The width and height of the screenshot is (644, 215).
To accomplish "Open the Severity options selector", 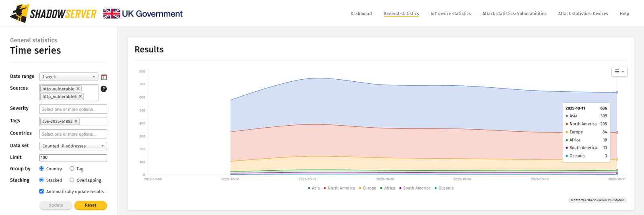I will point(73,110).
